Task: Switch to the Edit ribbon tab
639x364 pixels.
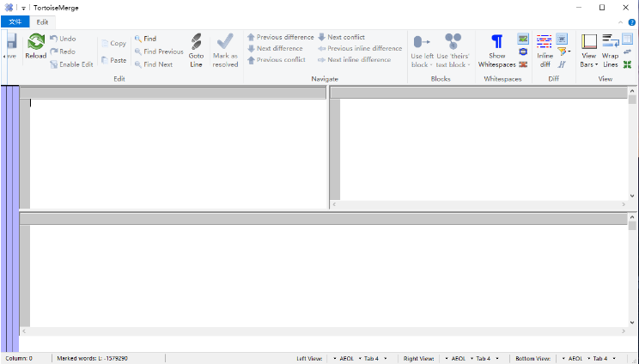Action: 42,22
